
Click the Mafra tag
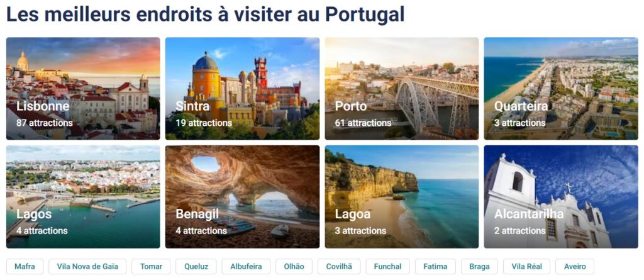pos(25,266)
